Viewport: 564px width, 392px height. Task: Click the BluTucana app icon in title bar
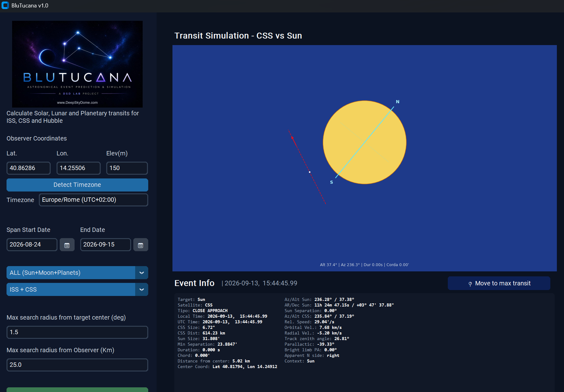[5, 6]
